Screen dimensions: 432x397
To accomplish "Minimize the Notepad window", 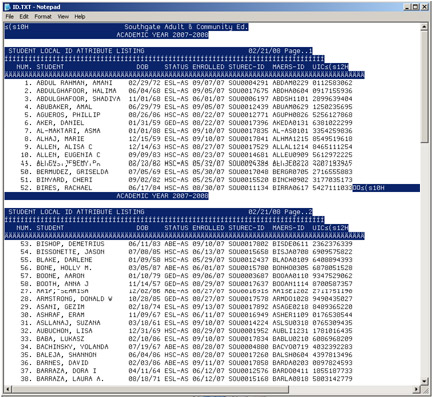I will coord(407,7).
